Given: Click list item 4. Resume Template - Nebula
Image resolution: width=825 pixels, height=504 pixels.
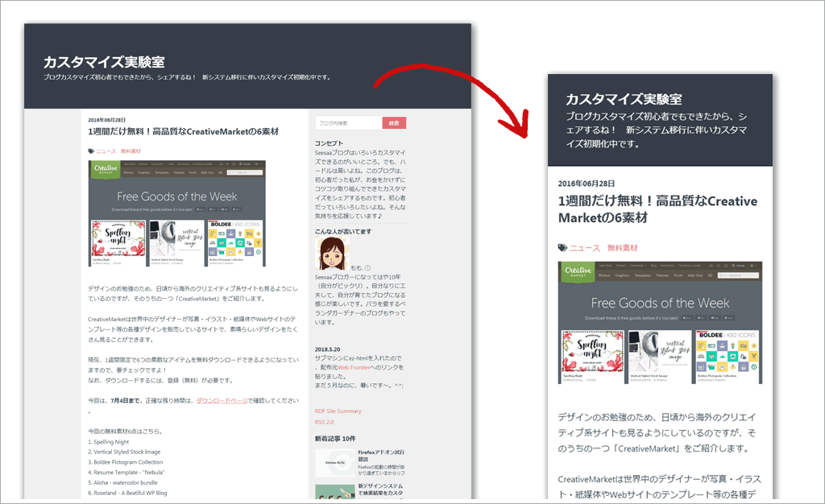Looking at the screenshot, I should point(126,473).
